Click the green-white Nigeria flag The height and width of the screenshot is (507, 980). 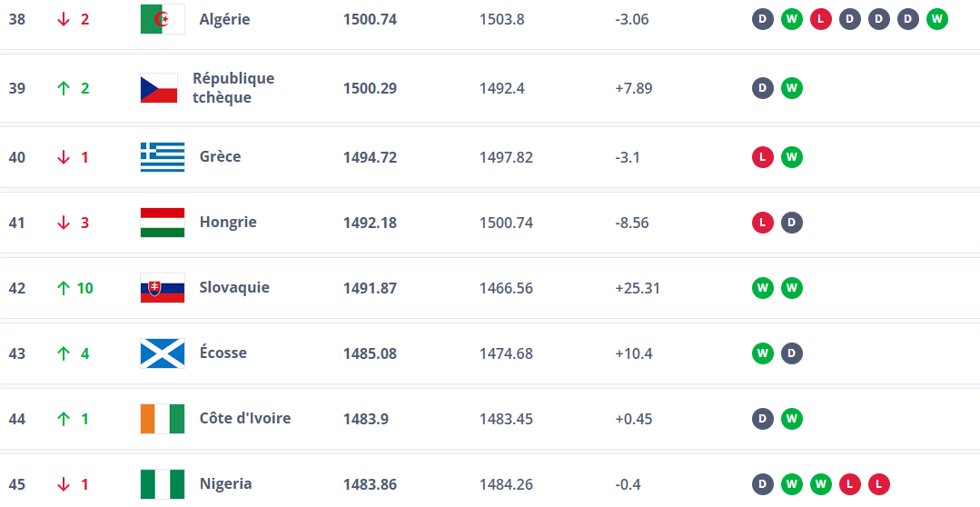point(163,484)
